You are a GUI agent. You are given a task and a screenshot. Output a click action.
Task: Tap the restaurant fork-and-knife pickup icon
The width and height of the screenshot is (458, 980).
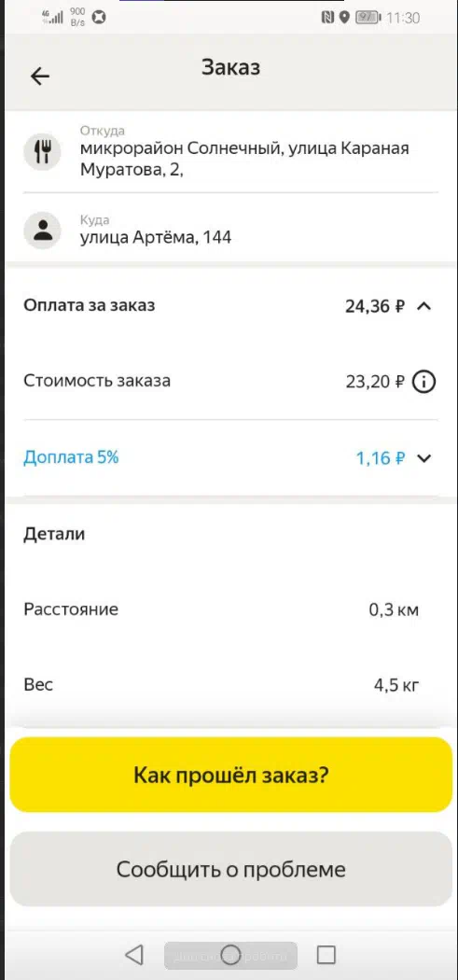(x=43, y=151)
